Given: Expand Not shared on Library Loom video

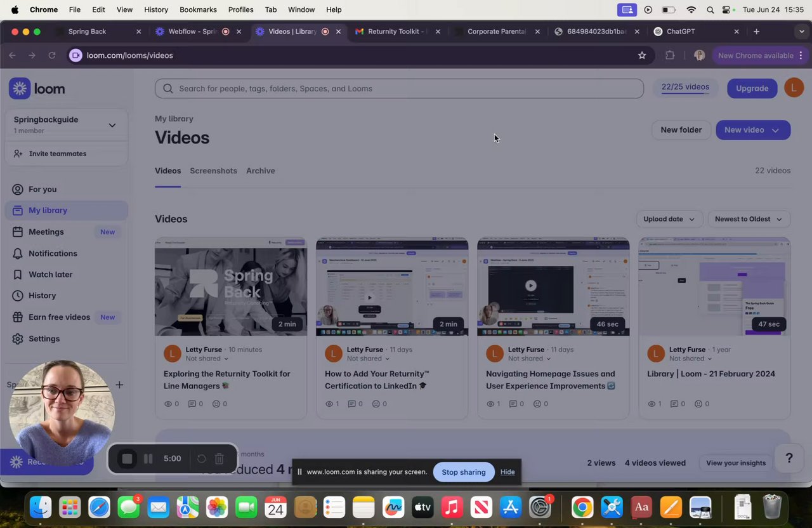Looking at the screenshot, I should [x=690, y=359].
